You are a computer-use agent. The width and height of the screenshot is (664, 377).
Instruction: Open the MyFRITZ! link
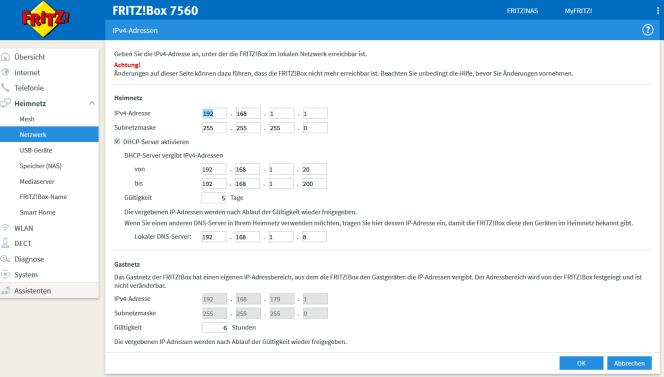(x=578, y=11)
